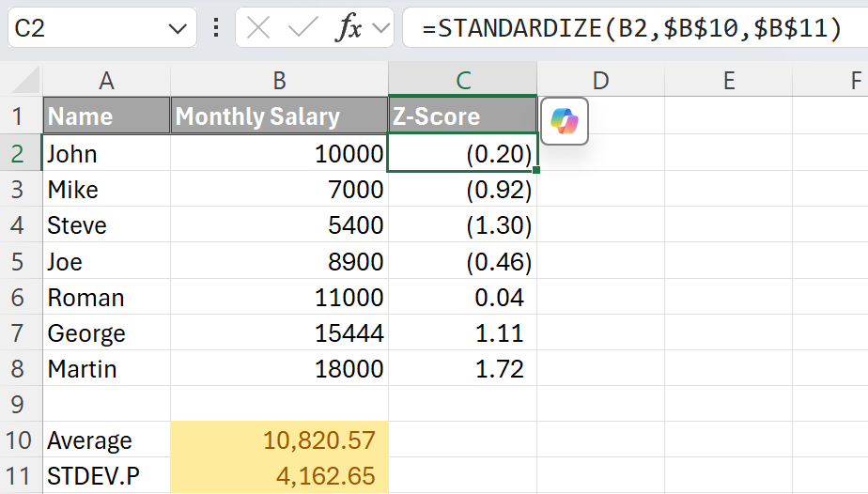868x494 pixels.
Task: Select the 'STDEV.P' label cell
Action: pyautogui.click(x=106, y=476)
